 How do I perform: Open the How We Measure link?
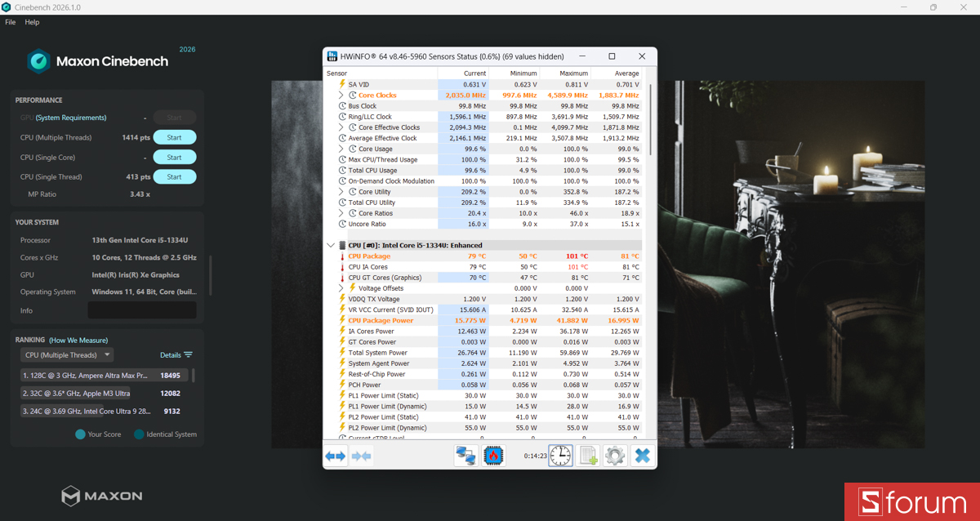pyautogui.click(x=78, y=340)
